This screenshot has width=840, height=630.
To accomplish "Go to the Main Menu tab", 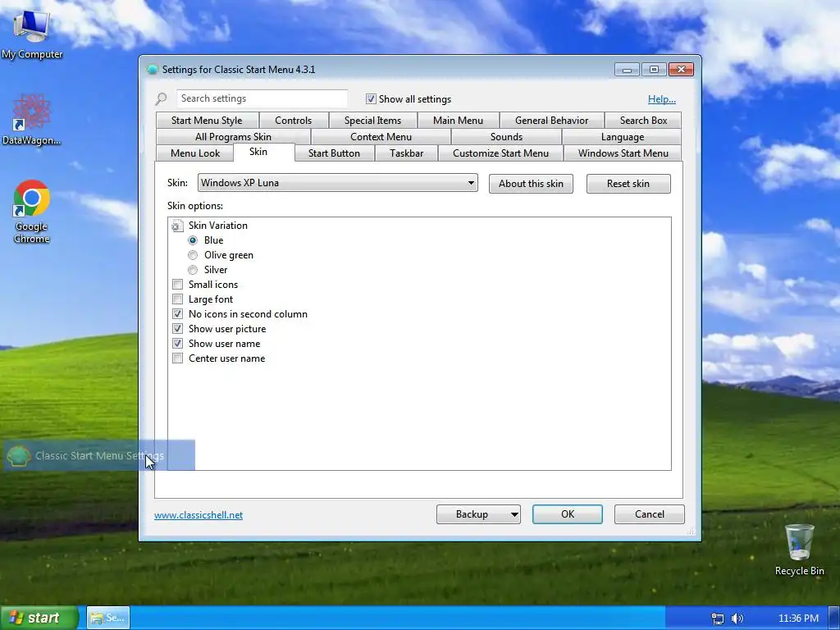I will 458,121.
